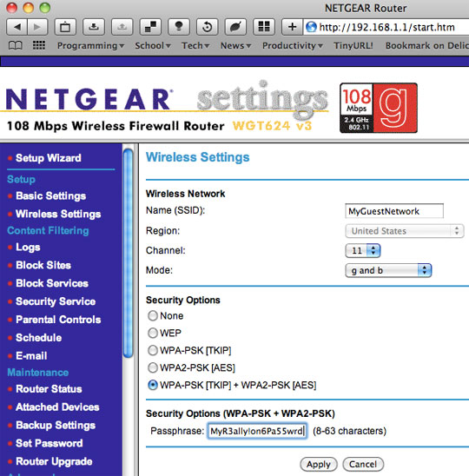The height and width of the screenshot is (476, 469).
Task: Select WPA-PSK [TKIP] only option
Action: (152, 350)
